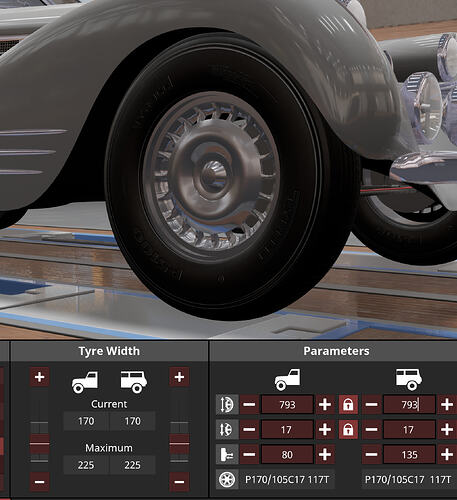Decrease front rim size 17
The image size is (457, 500).
click(x=249, y=430)
